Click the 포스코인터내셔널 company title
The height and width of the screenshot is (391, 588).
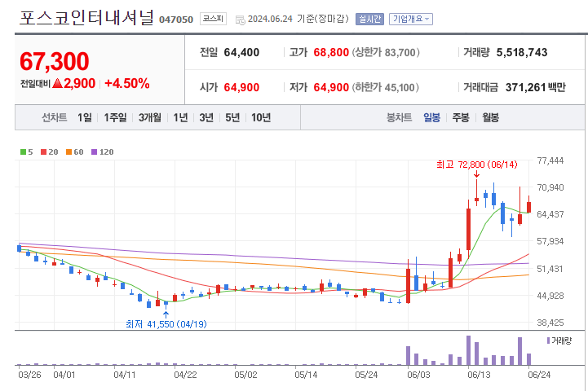[x=86, y=18]
